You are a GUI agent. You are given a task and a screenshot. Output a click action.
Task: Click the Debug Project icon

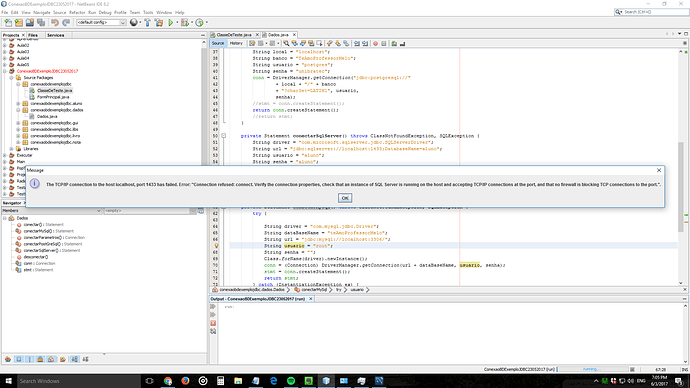tap(185, 22)
